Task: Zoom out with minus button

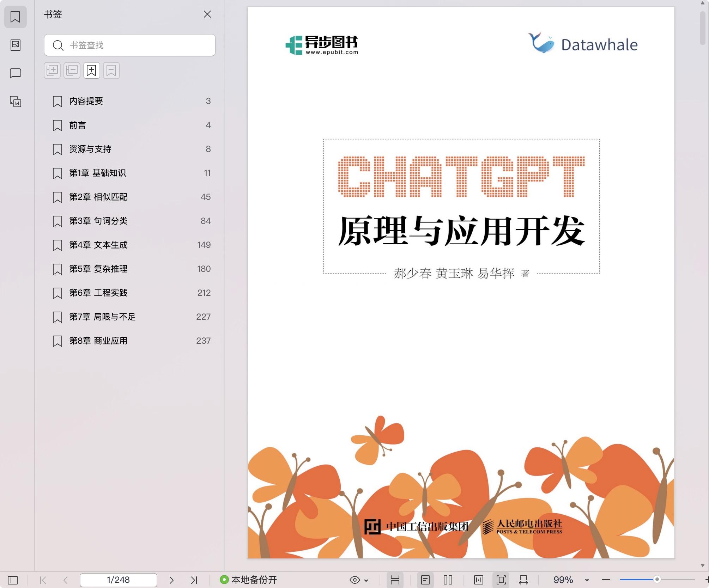Action: pos(606,580)
